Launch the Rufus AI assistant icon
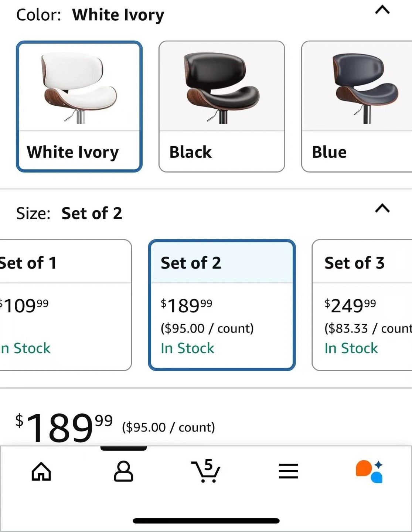Viewport: 412px width, 532px height. click(x=369, y=471)
